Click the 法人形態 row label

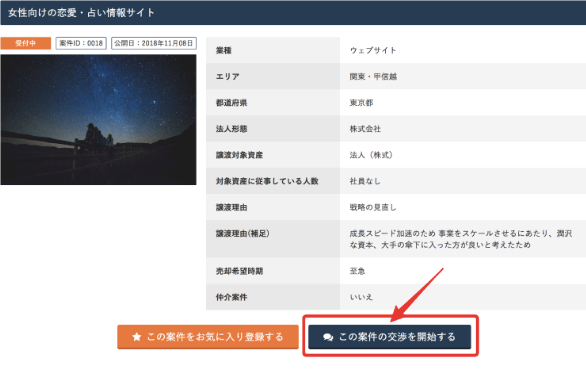click(231, 129)
